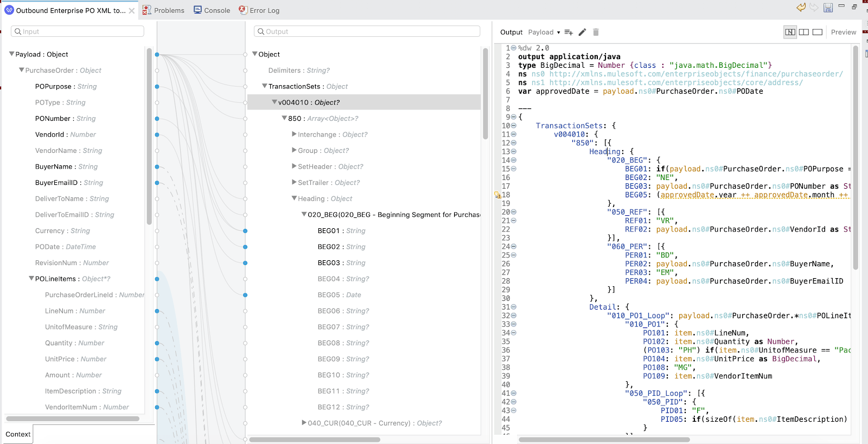Click the redo arrow icon

pos(814,7)
